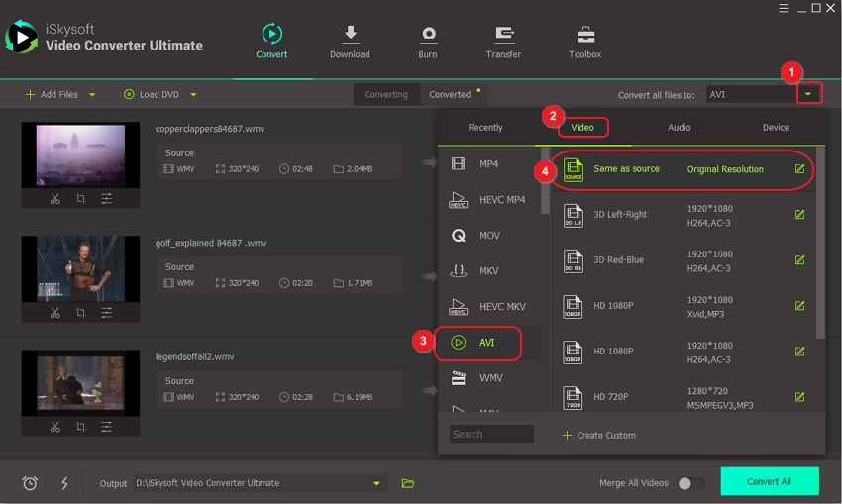
Task: Edit the HD 720P preset
Action: click(x=799, y=397)
